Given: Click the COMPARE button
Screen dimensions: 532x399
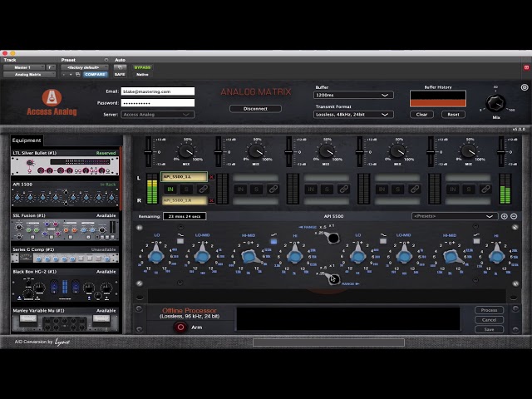Looking at the screenshot, I should [x=95, y=74].
